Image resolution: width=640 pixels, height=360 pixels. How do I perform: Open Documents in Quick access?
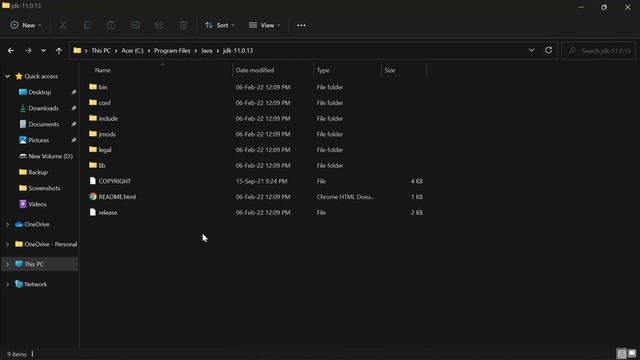[x=44, y=124]
